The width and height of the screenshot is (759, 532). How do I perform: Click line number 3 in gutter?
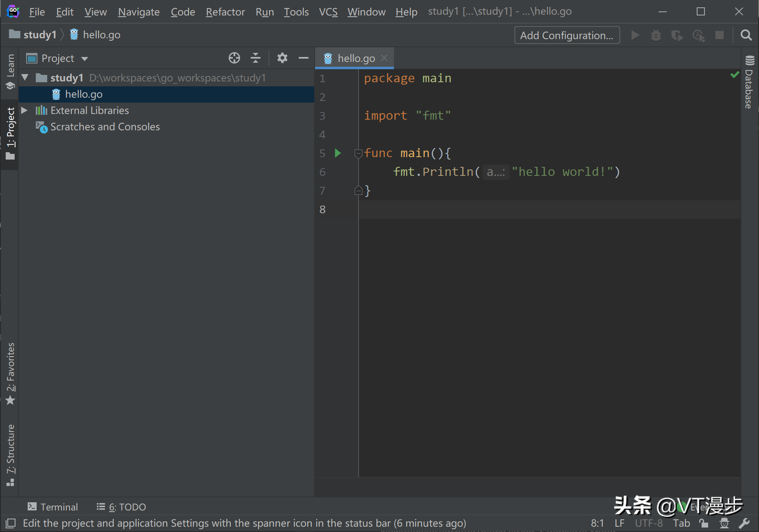coord(322,116)
